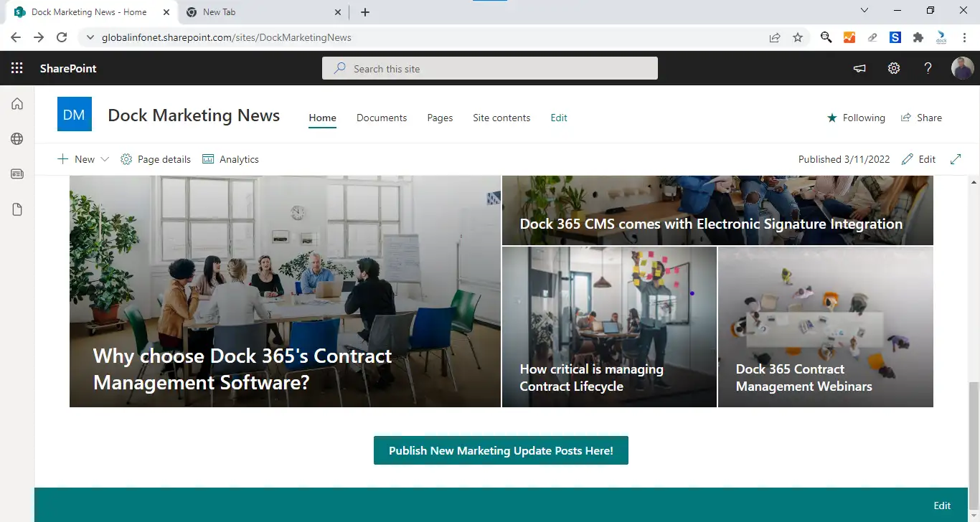
Task: Go forward in browser history
Action: (x=39, y=37)
